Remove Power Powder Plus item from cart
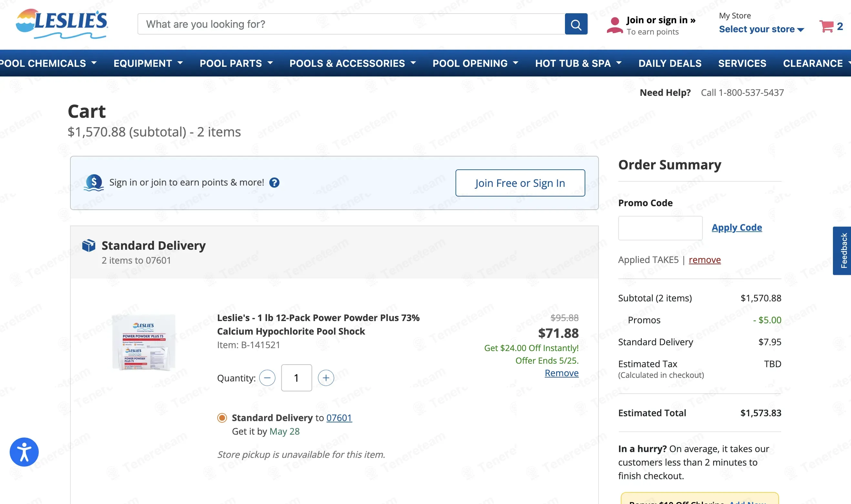The height and width of the screenshot is (504, 851). [x=561, y=373]
